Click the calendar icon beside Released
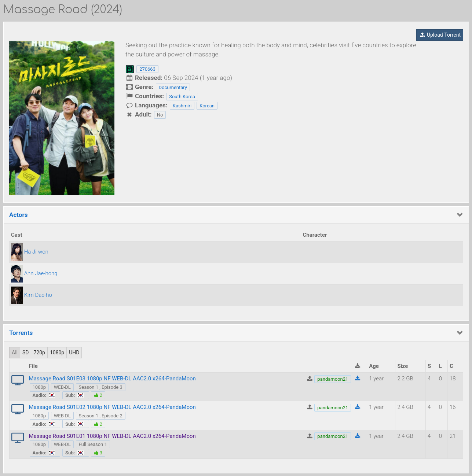The height and width of the screenshot is (476, 472). 129,78
